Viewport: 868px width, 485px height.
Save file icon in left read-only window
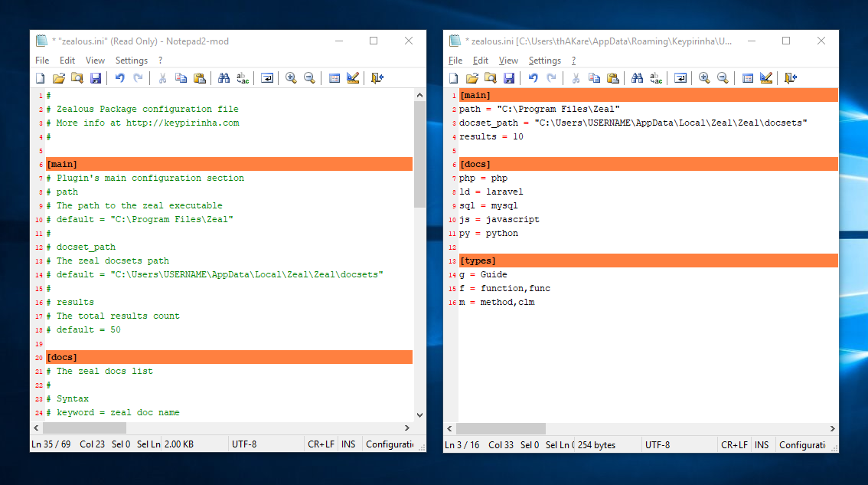96,78
